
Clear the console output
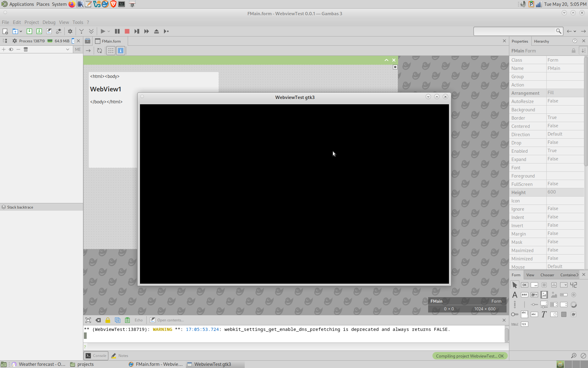98,320
